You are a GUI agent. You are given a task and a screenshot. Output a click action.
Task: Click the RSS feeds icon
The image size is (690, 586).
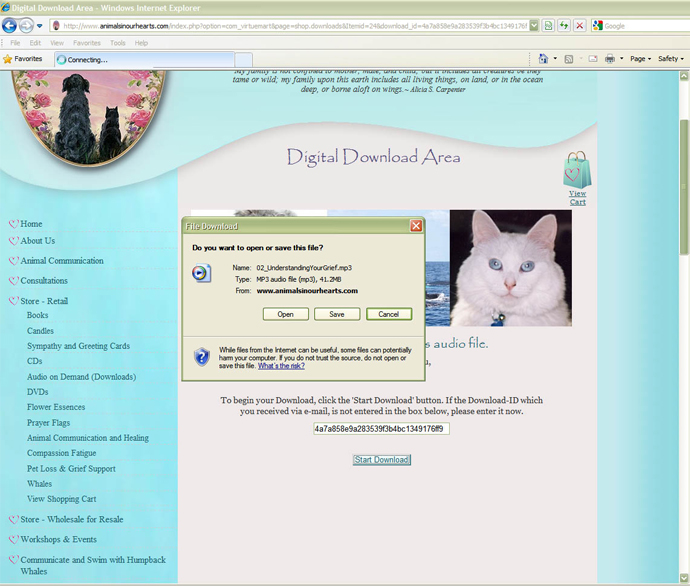click(569, 59)
